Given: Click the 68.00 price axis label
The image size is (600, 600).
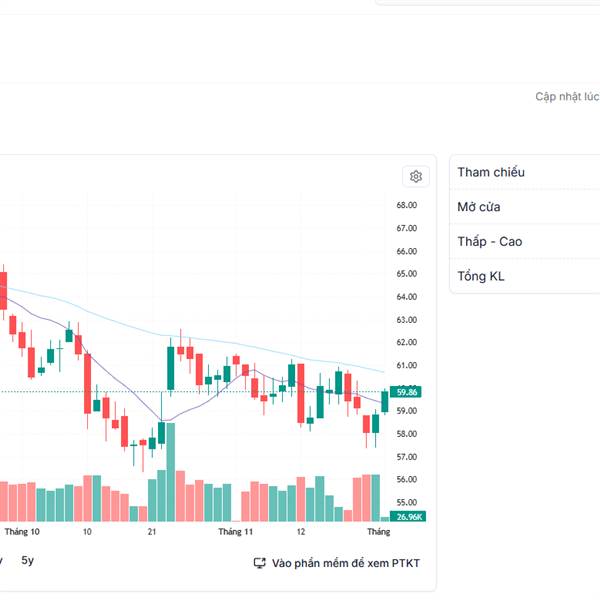Looking at the screenshot, I should pos(407,205).
